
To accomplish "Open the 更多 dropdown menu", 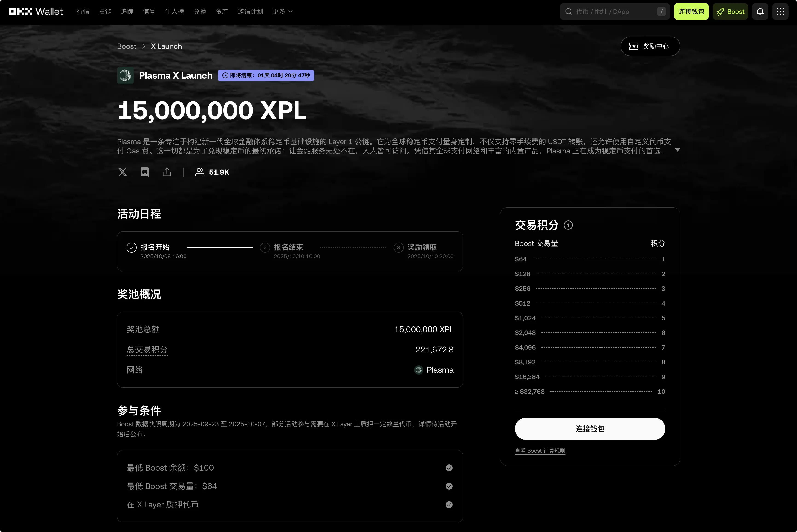I will pyautogui.click(x=282, y=11).
